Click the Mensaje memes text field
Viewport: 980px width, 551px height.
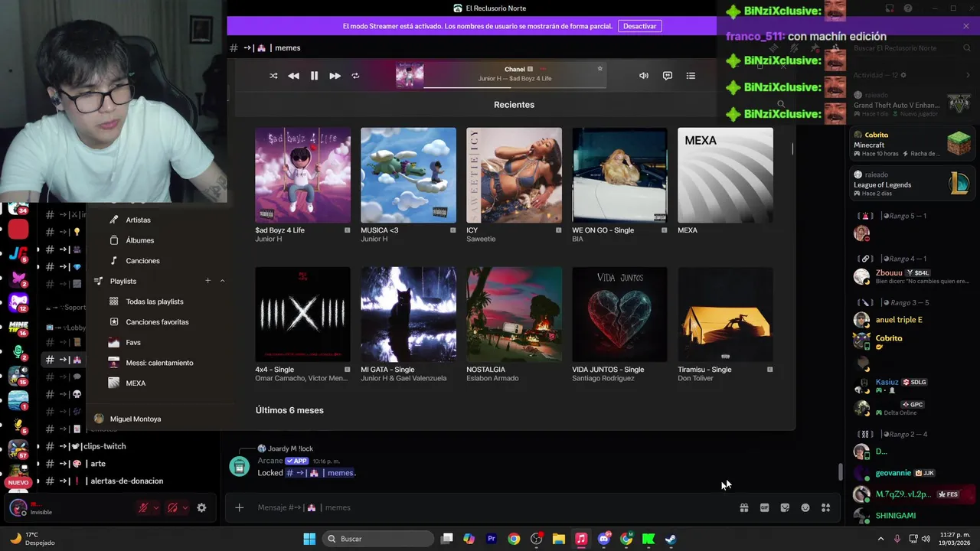[490, 507]
